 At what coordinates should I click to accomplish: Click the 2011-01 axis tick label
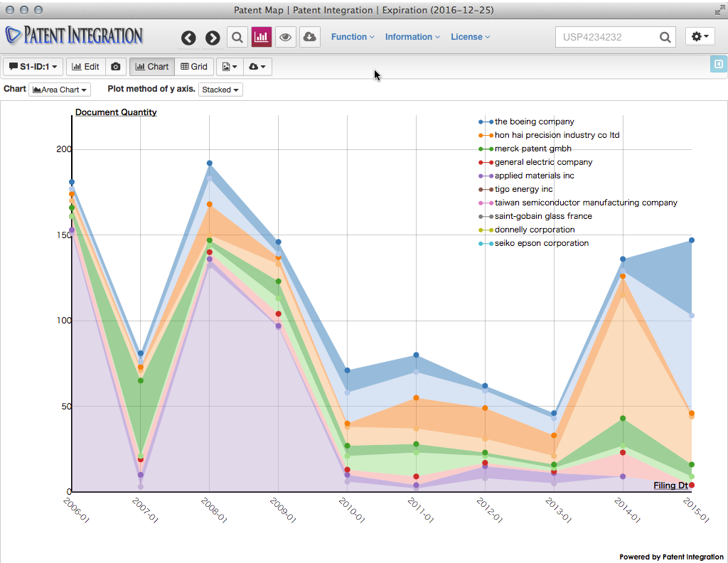tap(421, 510)
